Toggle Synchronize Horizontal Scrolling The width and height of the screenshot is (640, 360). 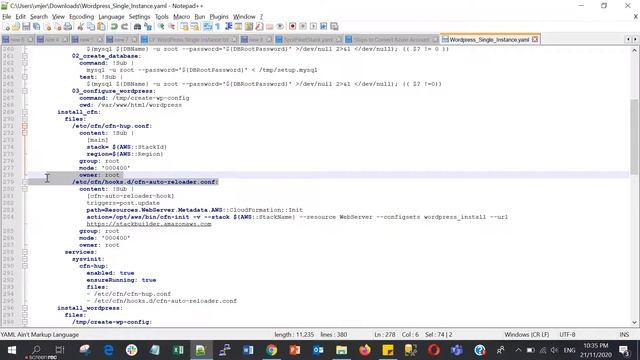(195, 27)
